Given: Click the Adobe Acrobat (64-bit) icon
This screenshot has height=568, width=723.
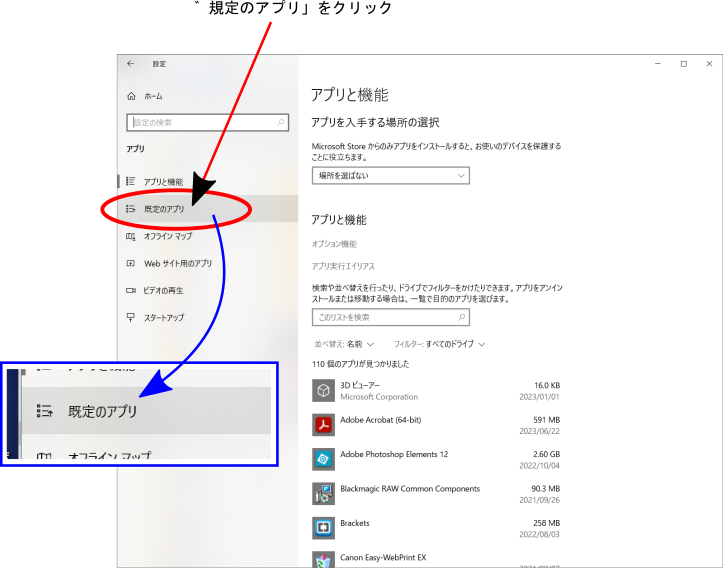Looking at the screenshot, I should (323, 425).
